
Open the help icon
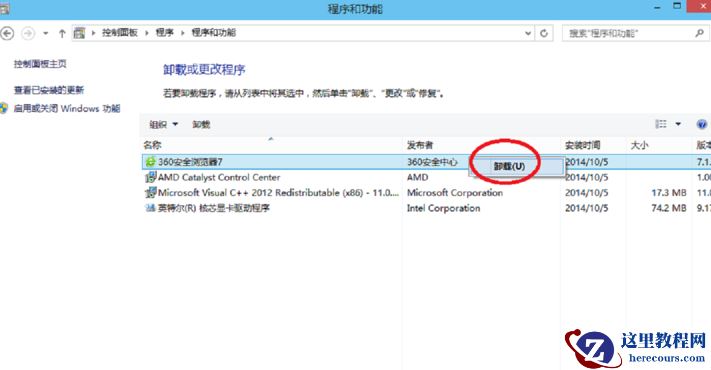tap(701, 124)
